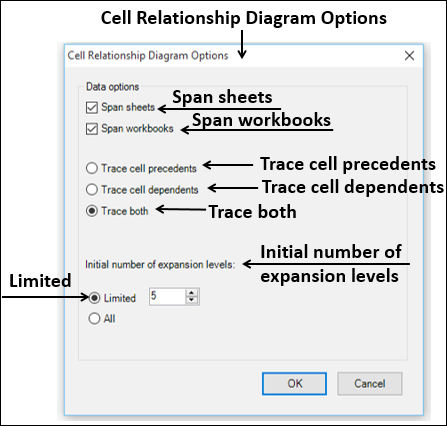Click the expansion levels number field showing 5
The width and height of the screenshot is (447, 426).
click(x=167, y=296)
